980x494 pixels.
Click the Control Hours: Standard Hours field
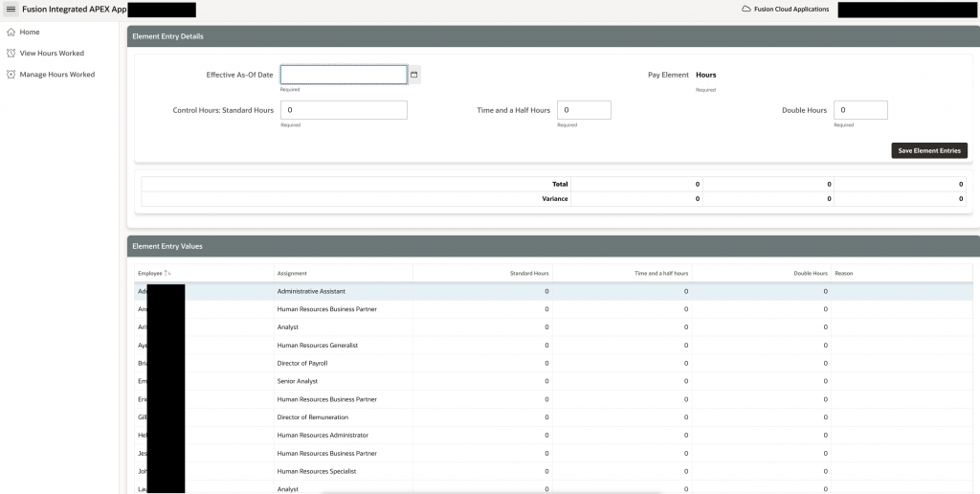pos(343,110)
